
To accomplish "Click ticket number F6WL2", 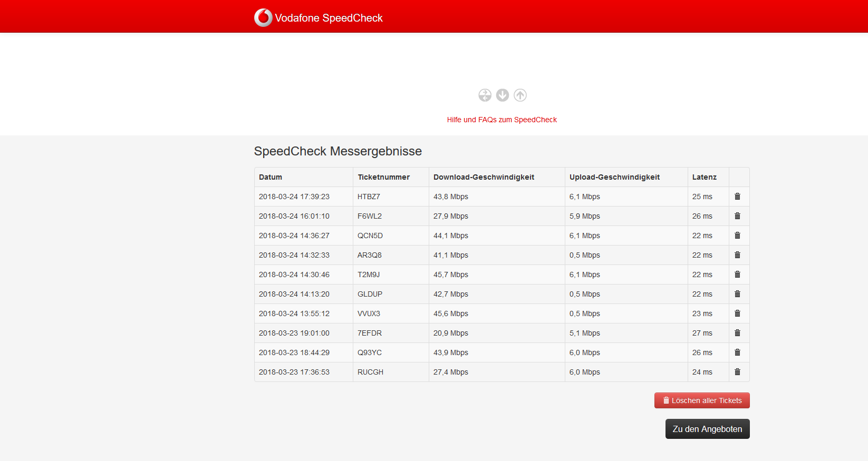I will pyautogui.click(x=370, y=216).
